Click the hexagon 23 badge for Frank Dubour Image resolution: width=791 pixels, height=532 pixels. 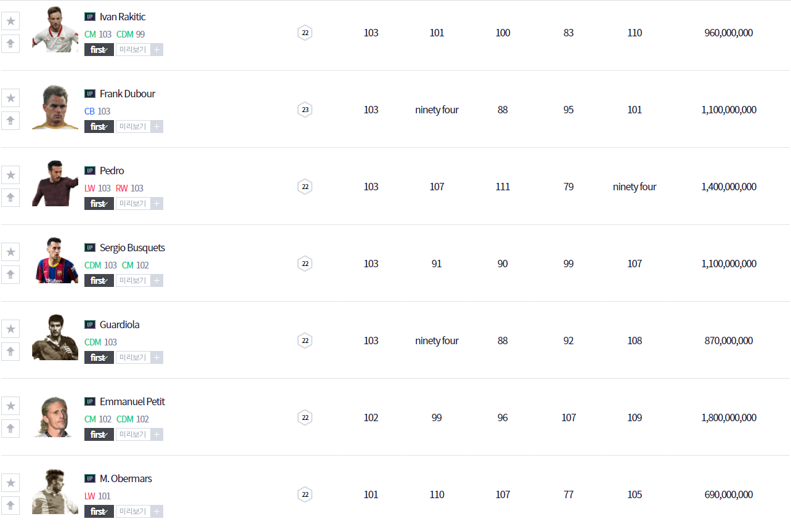point(305,110)
